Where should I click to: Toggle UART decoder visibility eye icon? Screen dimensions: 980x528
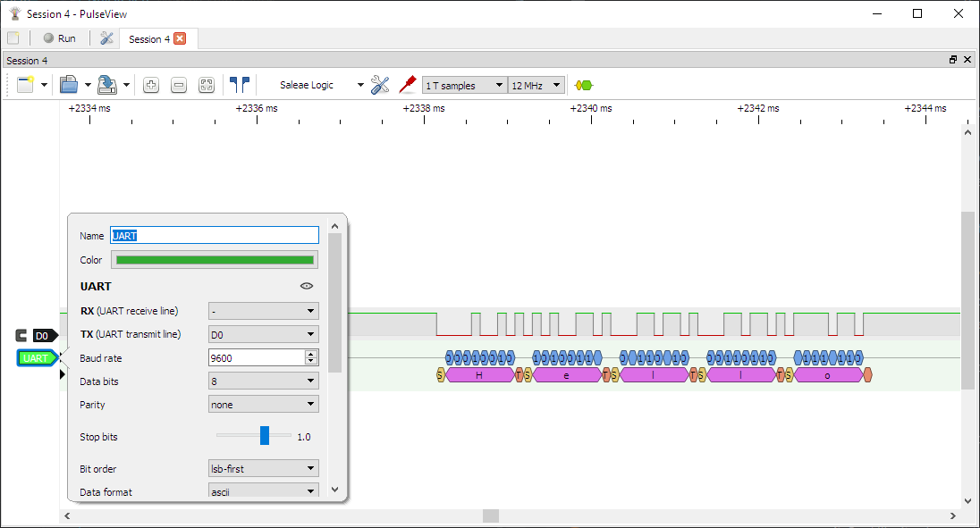tap(307, 286)
